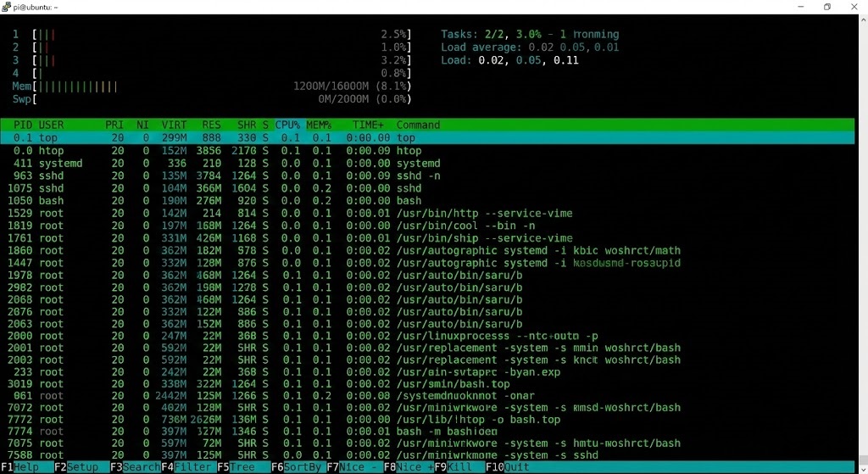Viewport: 868px width, 474px height.
Task: Select the saru/b row with PID 2068
Action: click(x=427, y=299)
